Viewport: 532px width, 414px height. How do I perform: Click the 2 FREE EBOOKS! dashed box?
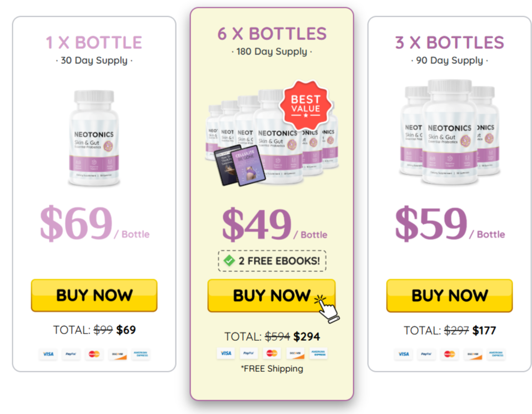pyautogui.click(x=272, y=261)
